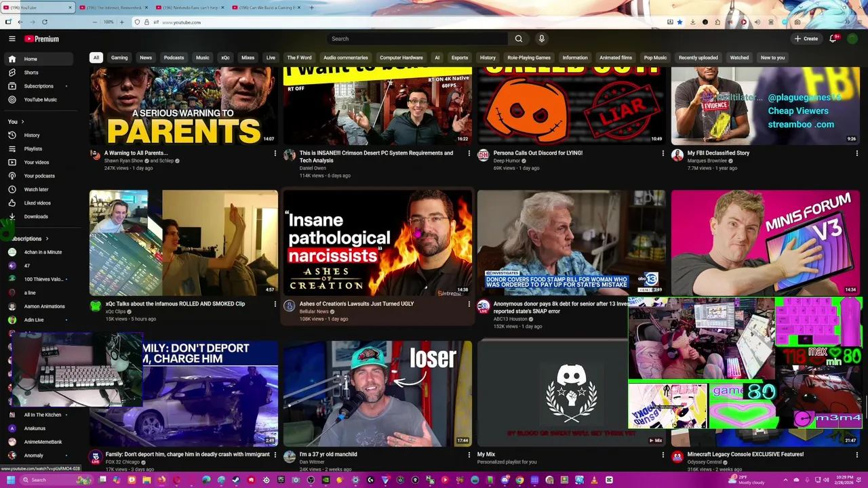Open options for Crimson Desert PC video

click(469, 153)
